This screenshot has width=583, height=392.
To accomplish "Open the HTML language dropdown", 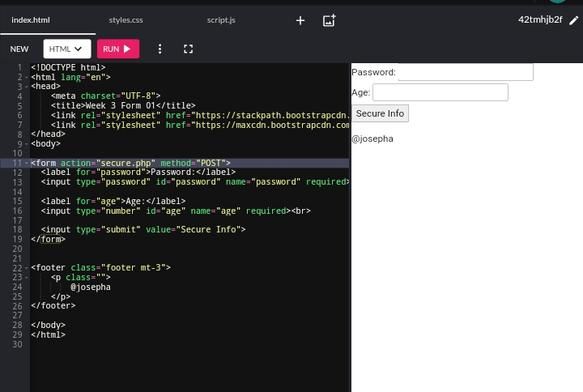I will pos(67,49).
